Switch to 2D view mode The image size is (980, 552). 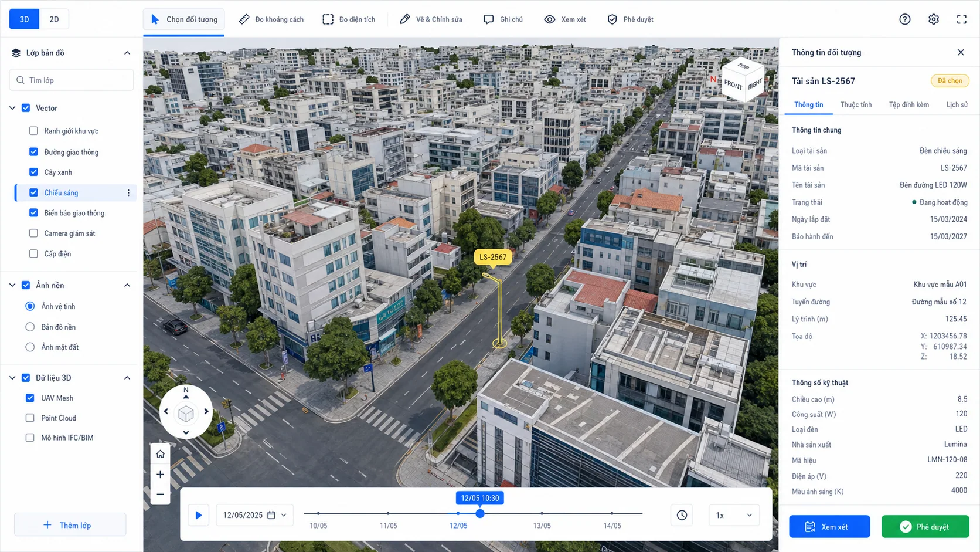coord(54,19)
